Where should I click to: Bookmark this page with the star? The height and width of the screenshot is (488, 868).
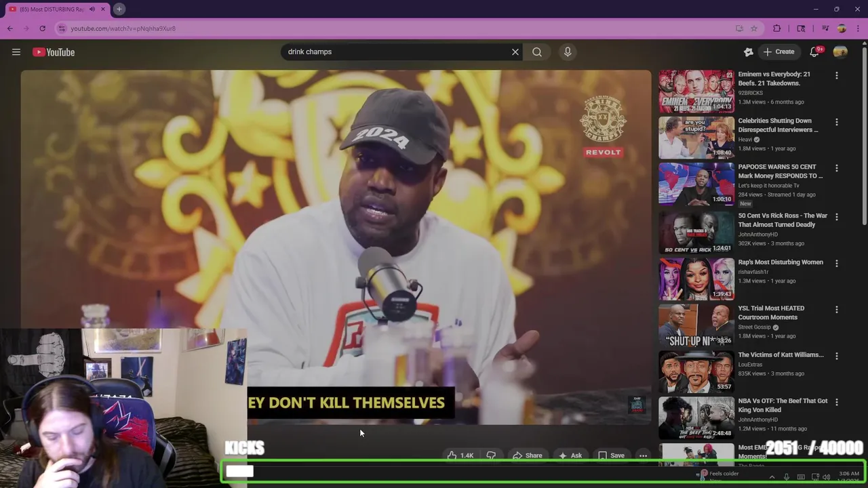point(754,28)
